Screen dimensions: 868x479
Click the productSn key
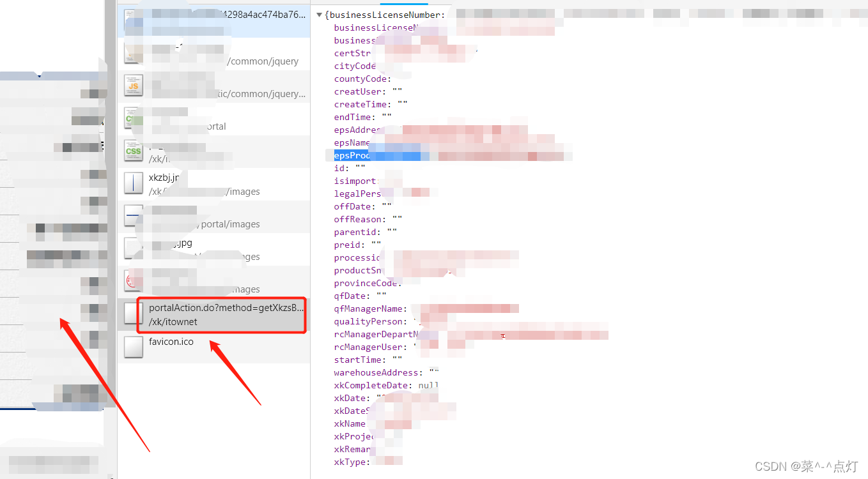pos(357,270)
